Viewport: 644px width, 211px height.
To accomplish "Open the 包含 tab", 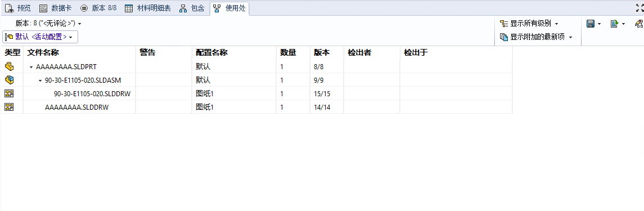I will 192,8.
